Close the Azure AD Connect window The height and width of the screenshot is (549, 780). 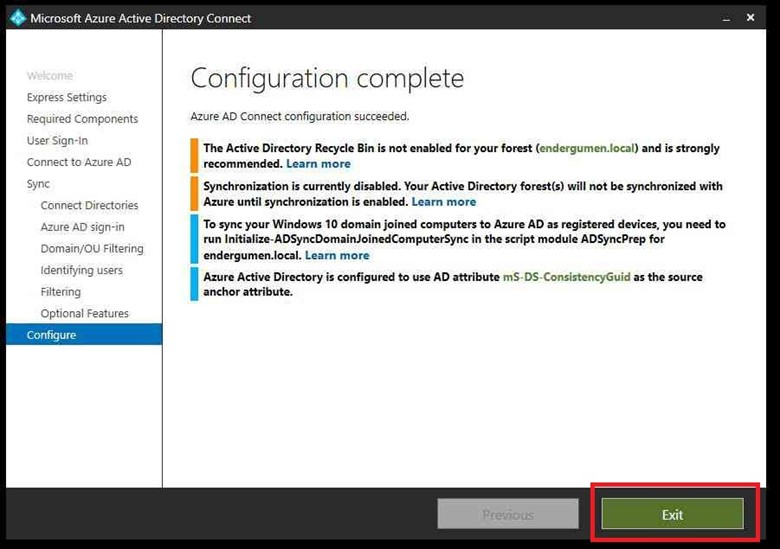pyautogui.click(x=758, y=18)
